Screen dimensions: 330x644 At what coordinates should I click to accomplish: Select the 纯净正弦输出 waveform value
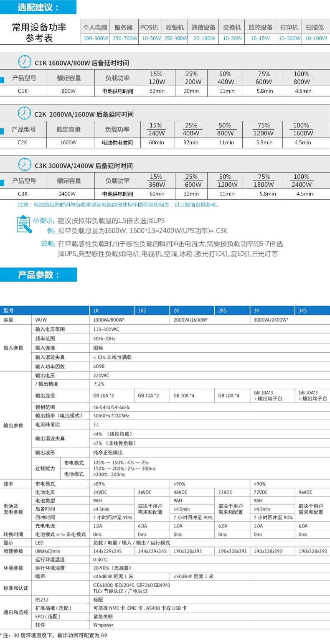click(108, 453)
